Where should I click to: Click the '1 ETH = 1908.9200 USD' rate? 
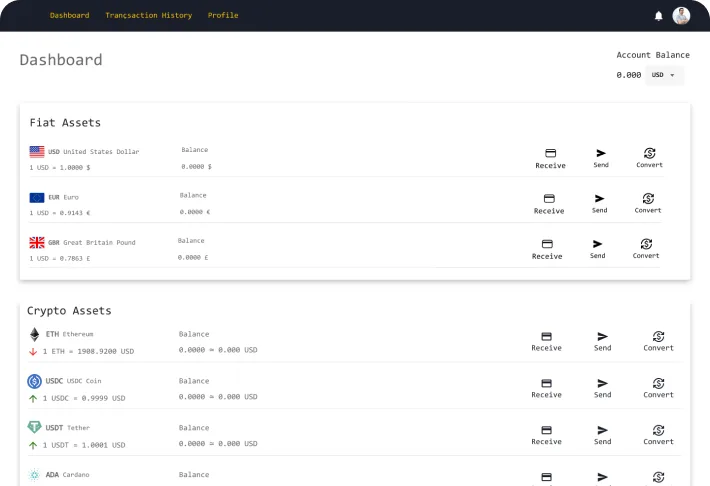point(88,351)
